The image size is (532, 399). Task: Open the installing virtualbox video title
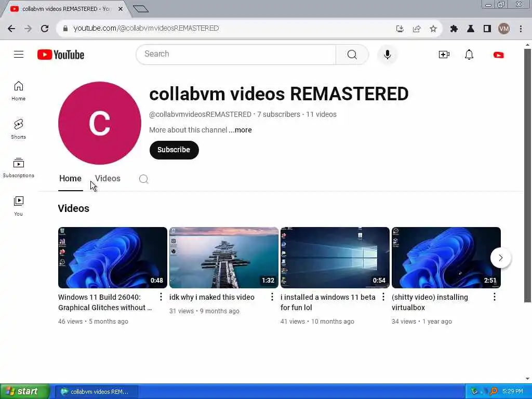tap(430, 302)
